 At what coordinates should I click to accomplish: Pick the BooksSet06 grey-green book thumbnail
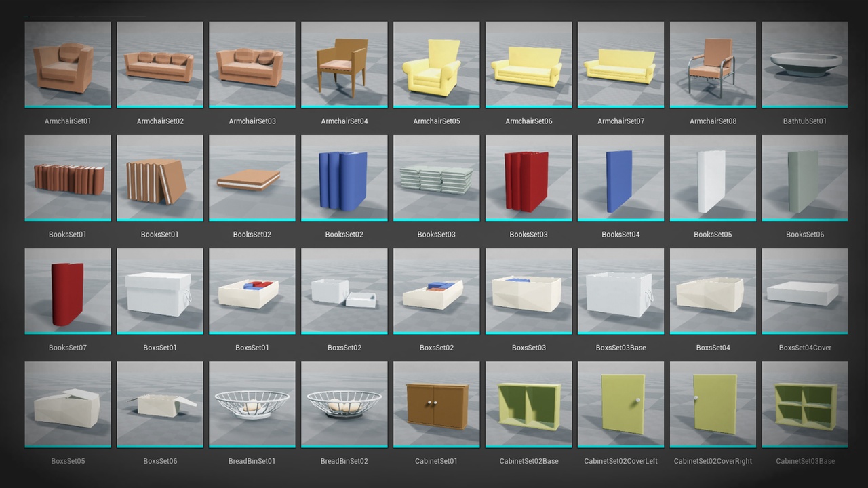(x=805, y=178)
